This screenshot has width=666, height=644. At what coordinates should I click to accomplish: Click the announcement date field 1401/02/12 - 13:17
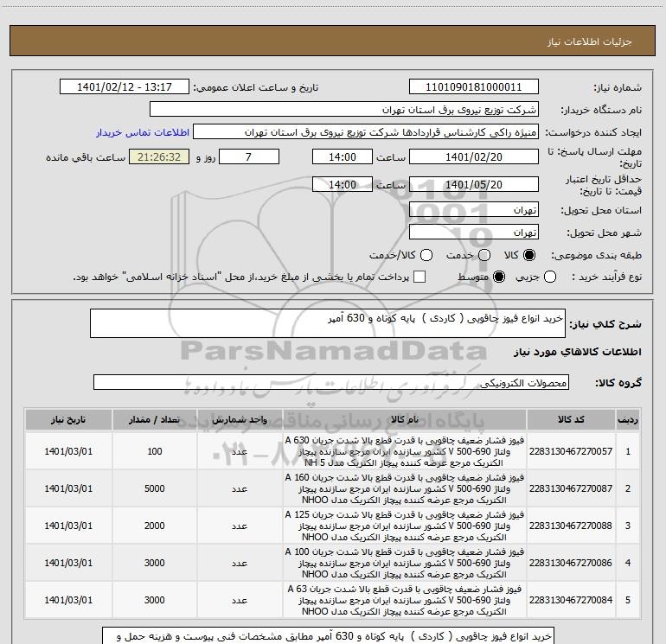tap(125, 86)
